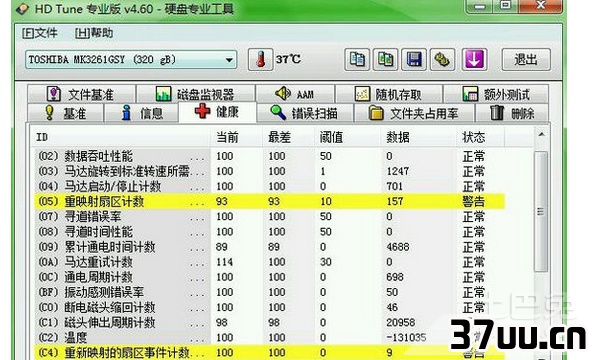Open the HD Tune title bar icon

[x=22, y=8]
